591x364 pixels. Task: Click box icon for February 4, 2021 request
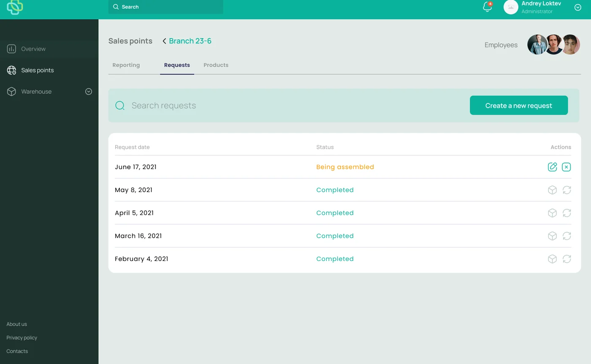pyautogui.click(x=552, y=259)
